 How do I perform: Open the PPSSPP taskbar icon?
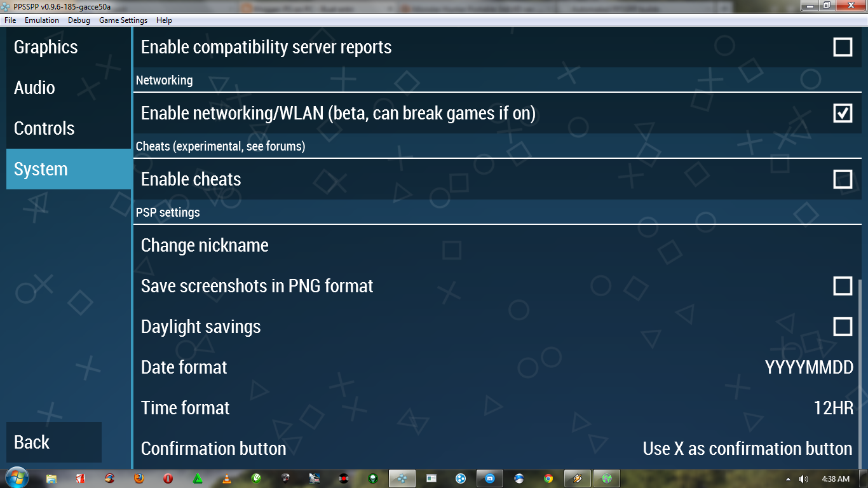pos(402,478)
